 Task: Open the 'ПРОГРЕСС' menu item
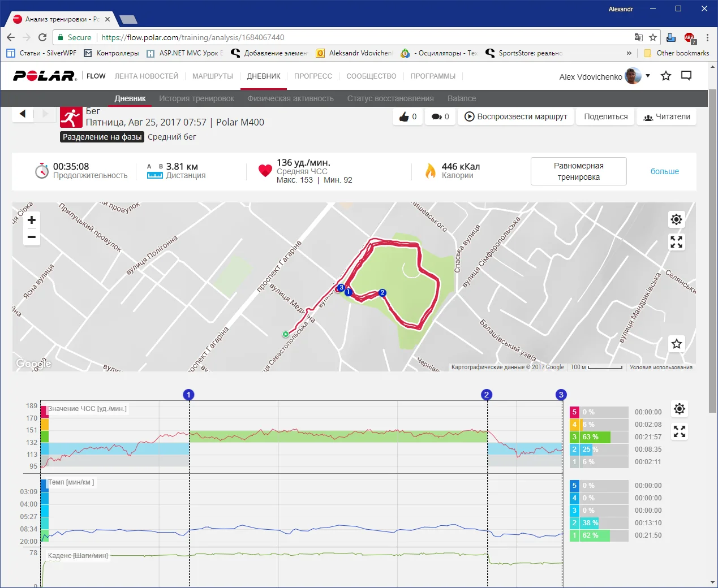[313, 76]
